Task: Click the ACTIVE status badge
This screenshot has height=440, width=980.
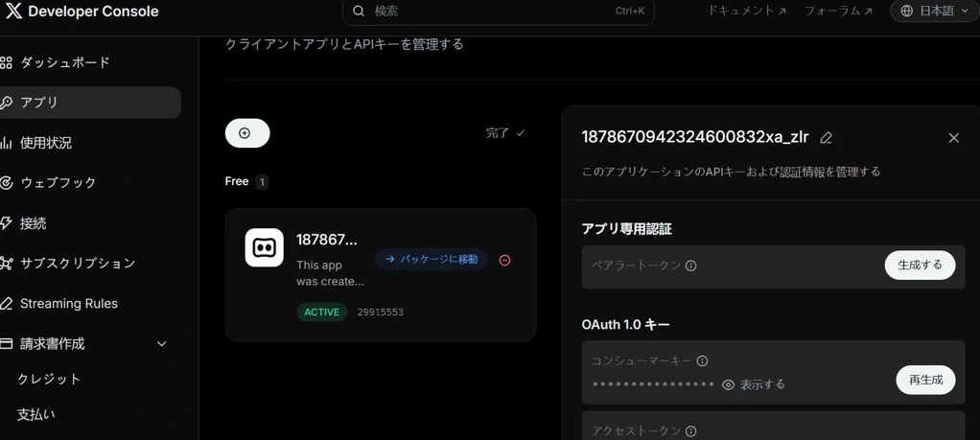Action: click(x=322, y=312)
